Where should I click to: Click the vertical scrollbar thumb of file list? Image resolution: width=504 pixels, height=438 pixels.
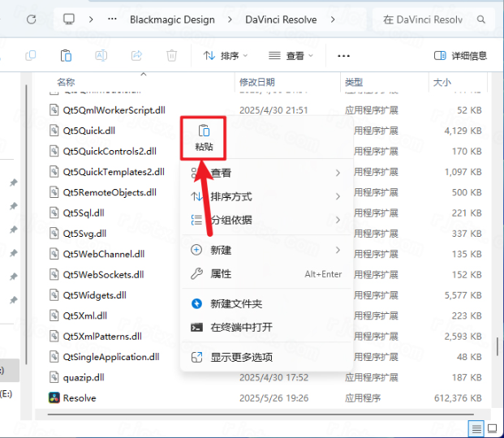[498, 346]
